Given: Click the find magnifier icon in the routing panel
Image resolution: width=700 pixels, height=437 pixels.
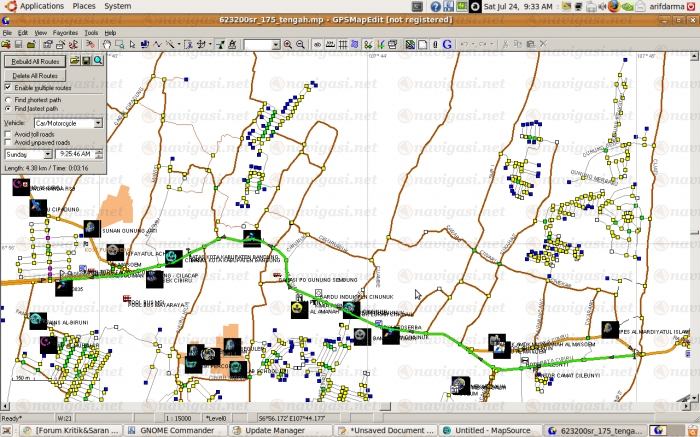Looking at the screenshot, I should 98,61.
